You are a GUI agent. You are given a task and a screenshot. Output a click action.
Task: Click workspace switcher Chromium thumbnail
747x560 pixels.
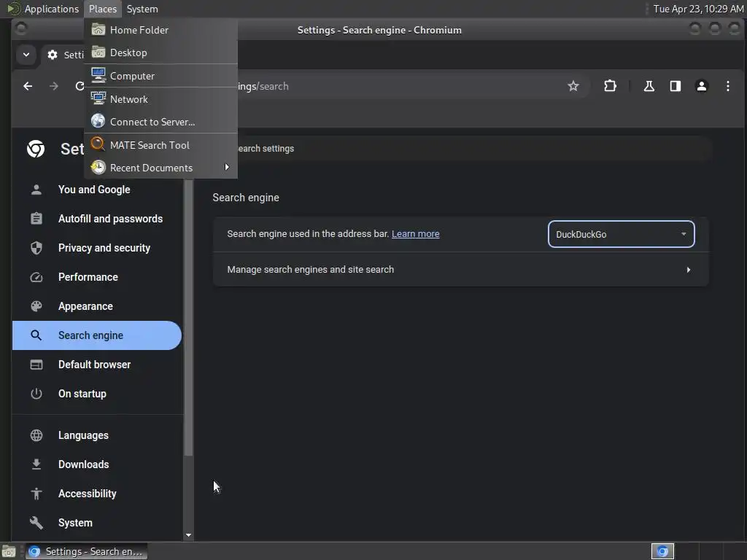[x=662, y=551]
